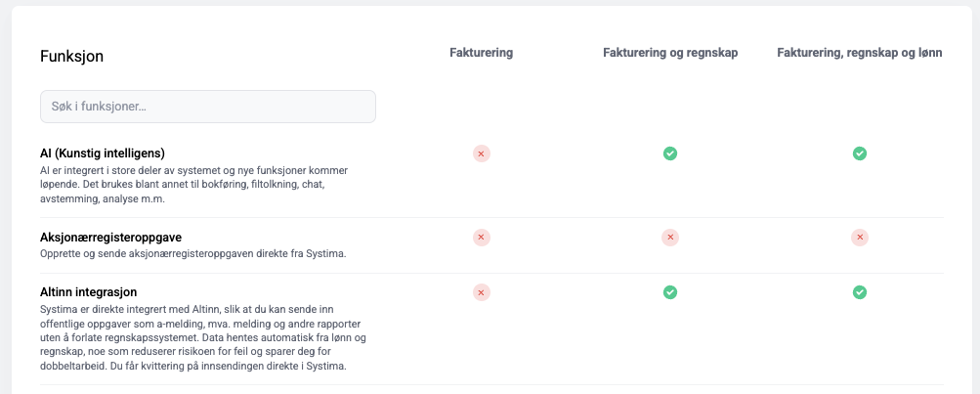Click the Altinn integrasjon description paragraph

203,337
